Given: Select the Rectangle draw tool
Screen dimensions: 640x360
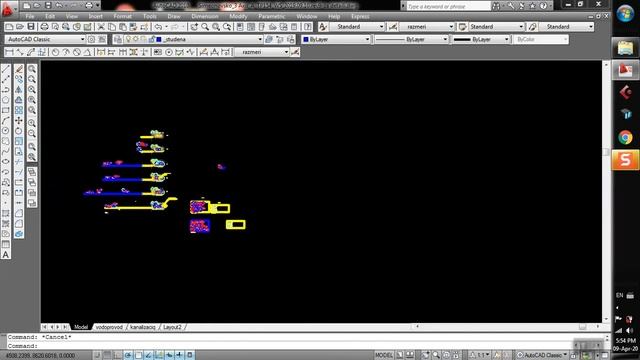Looking at the screenshot, I should click(6, 110).
